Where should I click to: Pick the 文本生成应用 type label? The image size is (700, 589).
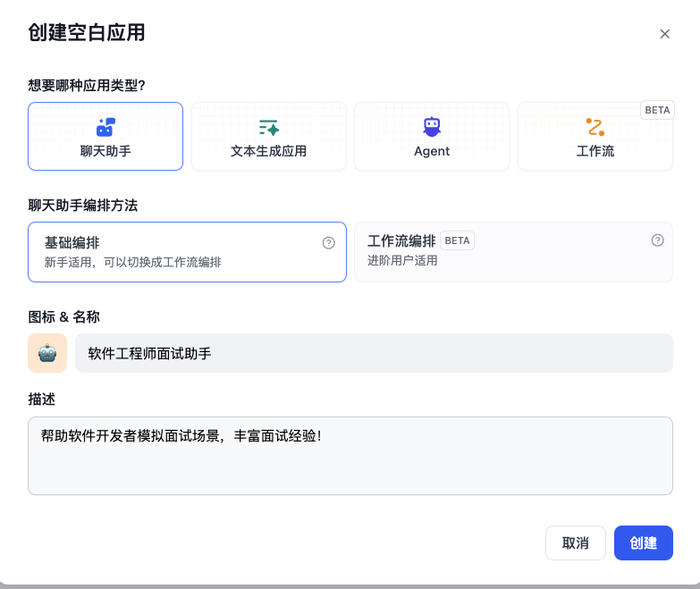268,151
